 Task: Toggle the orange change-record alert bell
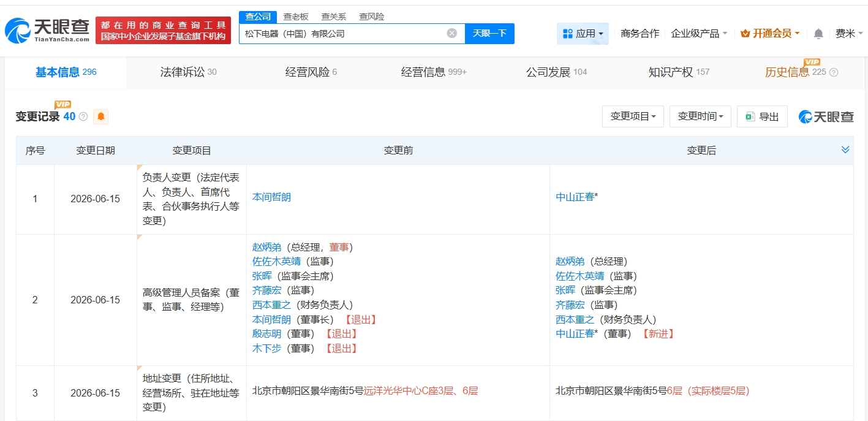100,116
